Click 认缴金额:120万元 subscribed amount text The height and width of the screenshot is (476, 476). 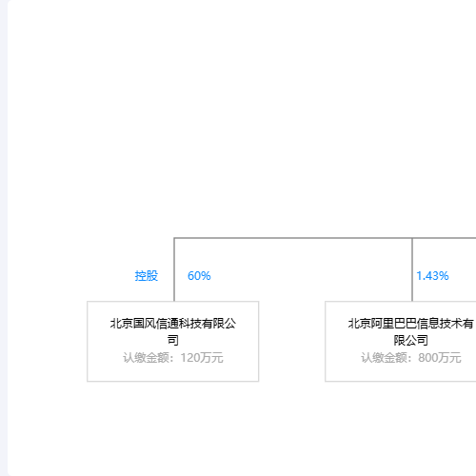click(x=173, y=358)
